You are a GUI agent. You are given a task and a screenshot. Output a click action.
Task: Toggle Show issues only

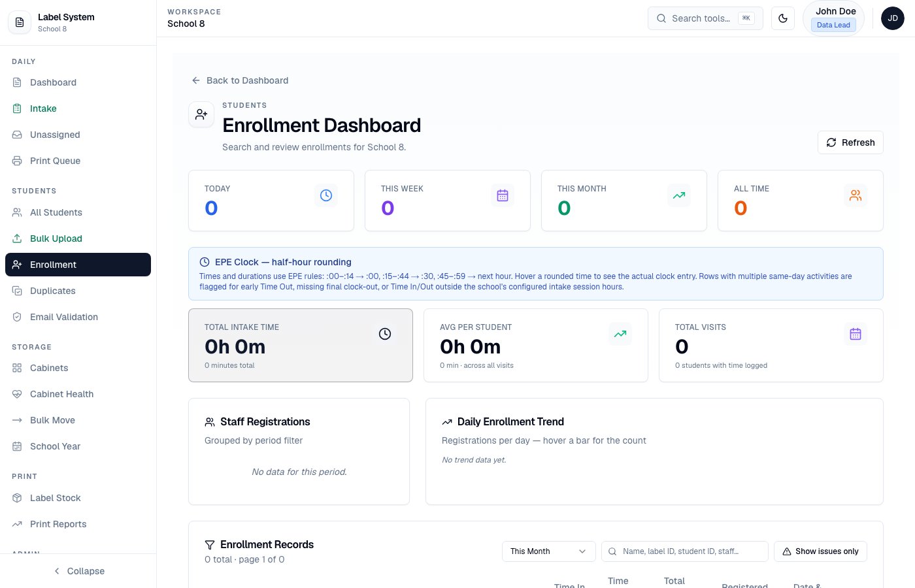coord(820,551)
